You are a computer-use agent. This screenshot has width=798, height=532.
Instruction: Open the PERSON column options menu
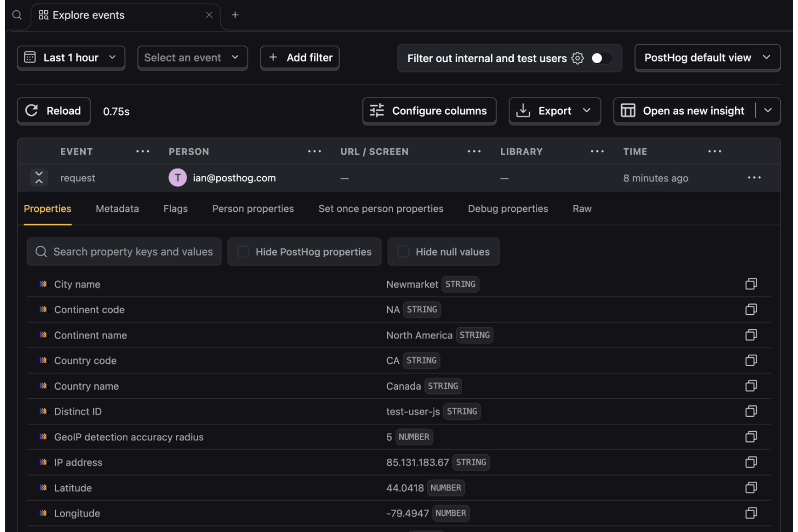(314, 151)
